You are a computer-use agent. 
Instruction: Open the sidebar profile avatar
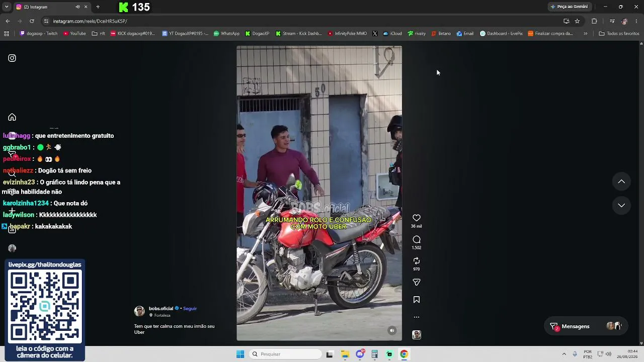click(x=12, y=248)
